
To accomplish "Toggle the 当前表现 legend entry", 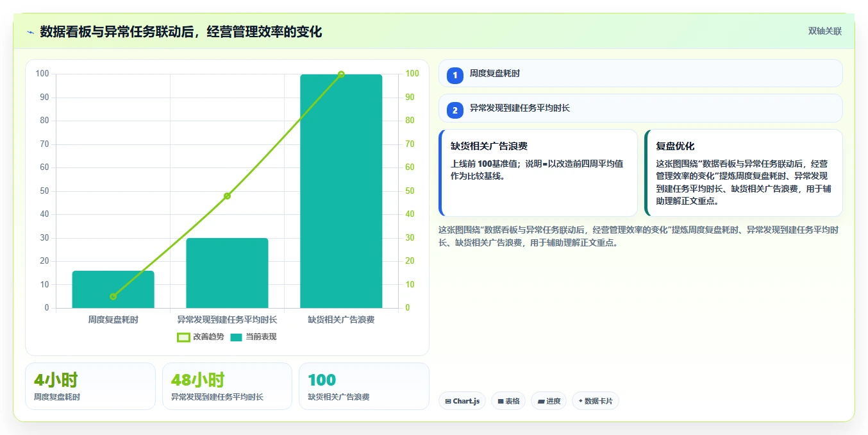I will pyautogui.click(x=253, y=337).
